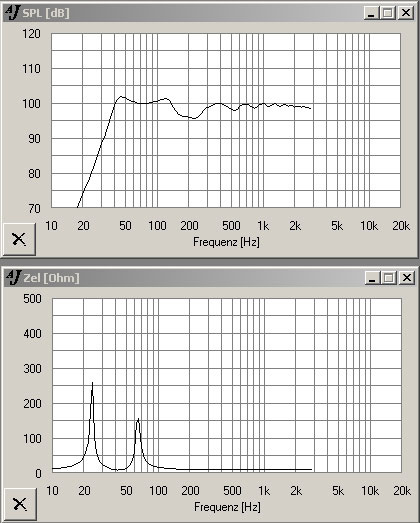Viewport: 420px width, 523px height.
Task: Click the second impedance peak in Zel graph
Action: [138, 420]
